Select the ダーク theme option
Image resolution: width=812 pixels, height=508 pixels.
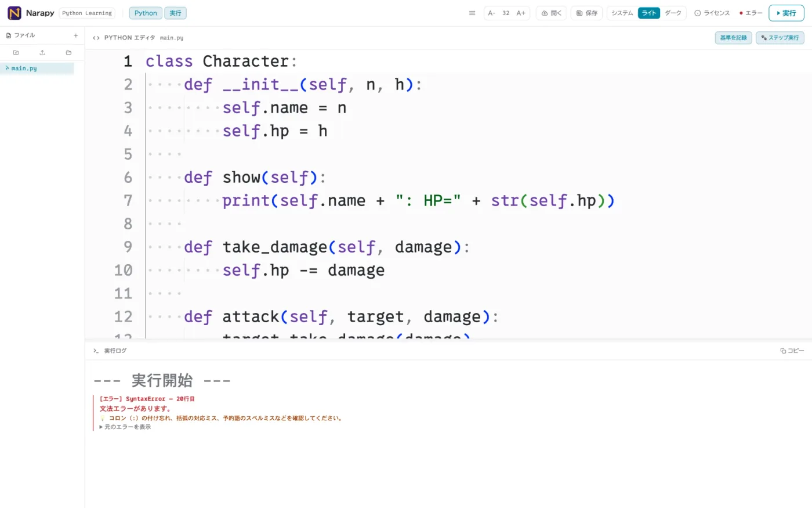pos(673,13)
